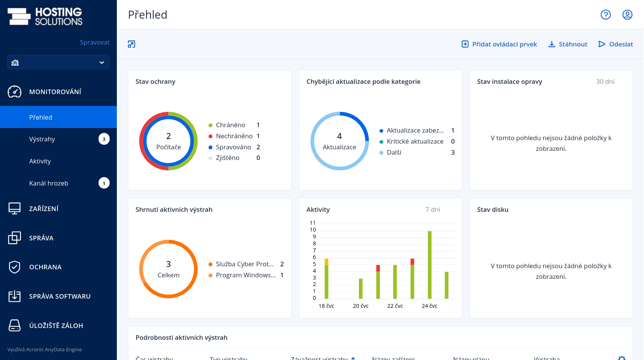
Task: Click the 3 Celkem alerts donut chart
Action: (x=169, y=269)
